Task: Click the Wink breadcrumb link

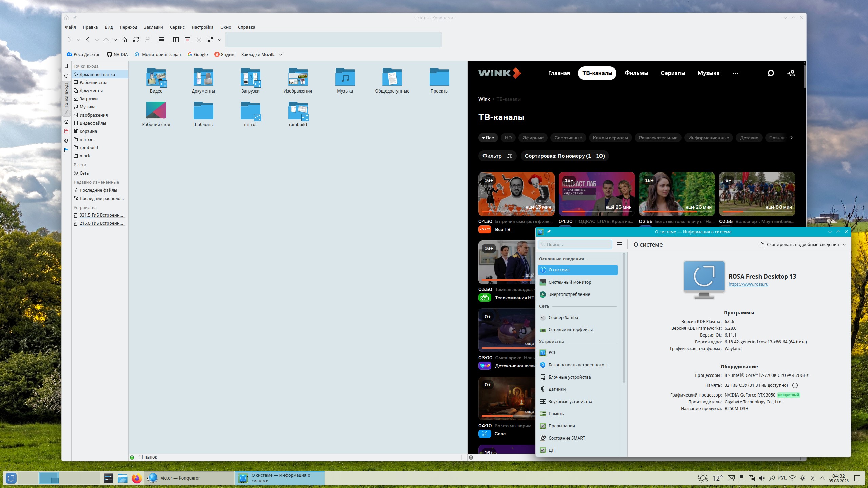Action: [484, 99]
